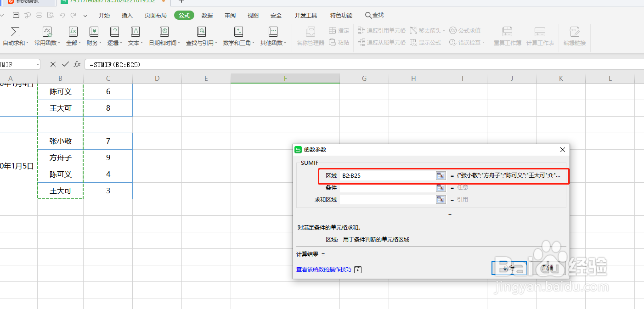This screenshot has height=309, width=644.
Task: Switch to the 插入 ribbon tab
Action: (x=127, y=15)
